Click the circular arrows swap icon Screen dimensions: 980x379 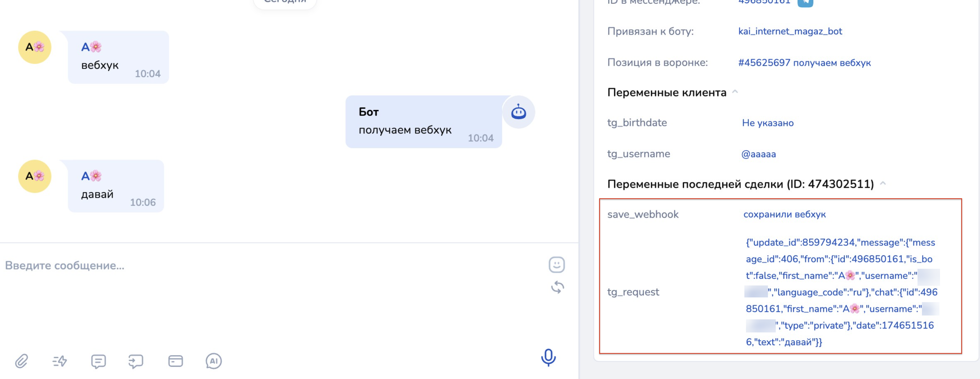[x=557, y=287]
